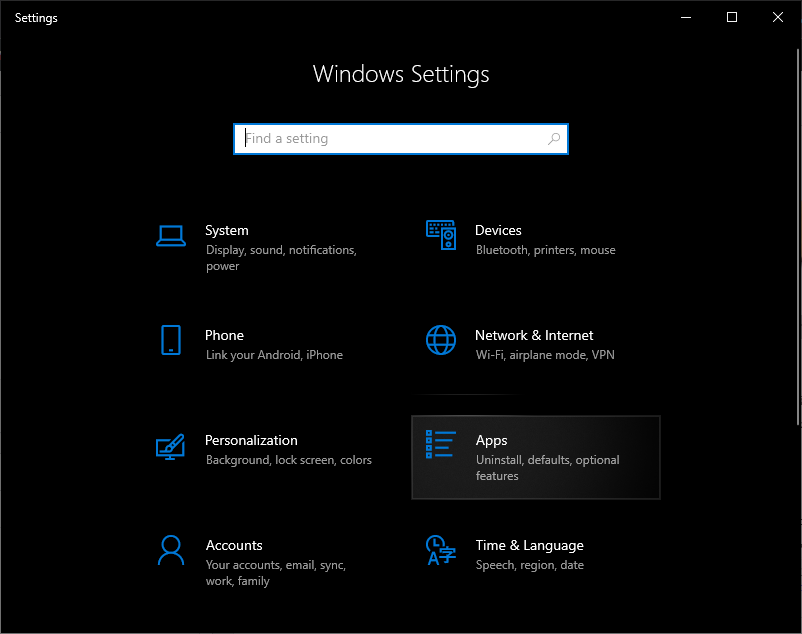Click the Network & Internet globe icon
The image size is (802, 634).
tap(441, 340)
